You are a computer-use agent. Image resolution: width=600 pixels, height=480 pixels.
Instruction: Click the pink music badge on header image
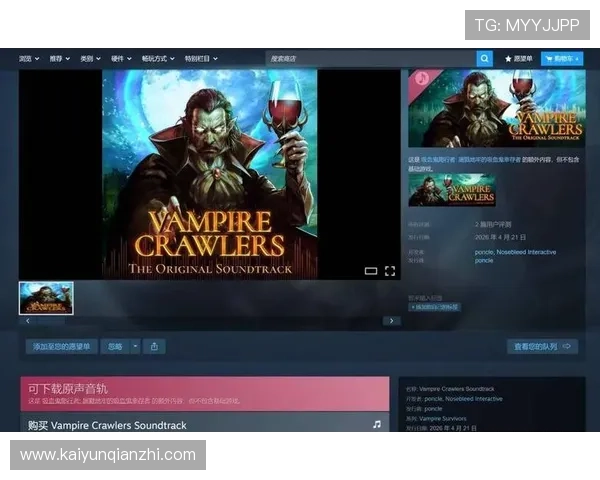(421, 78)
